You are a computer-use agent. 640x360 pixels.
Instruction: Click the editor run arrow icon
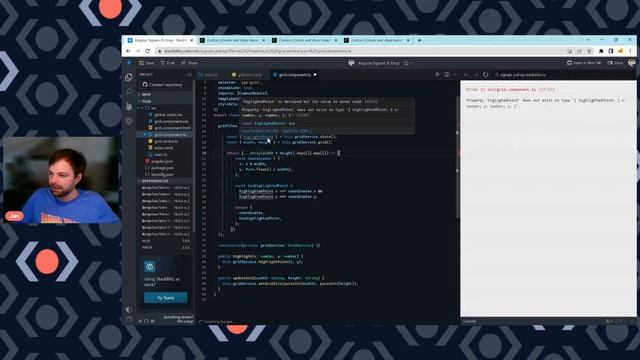437,75
